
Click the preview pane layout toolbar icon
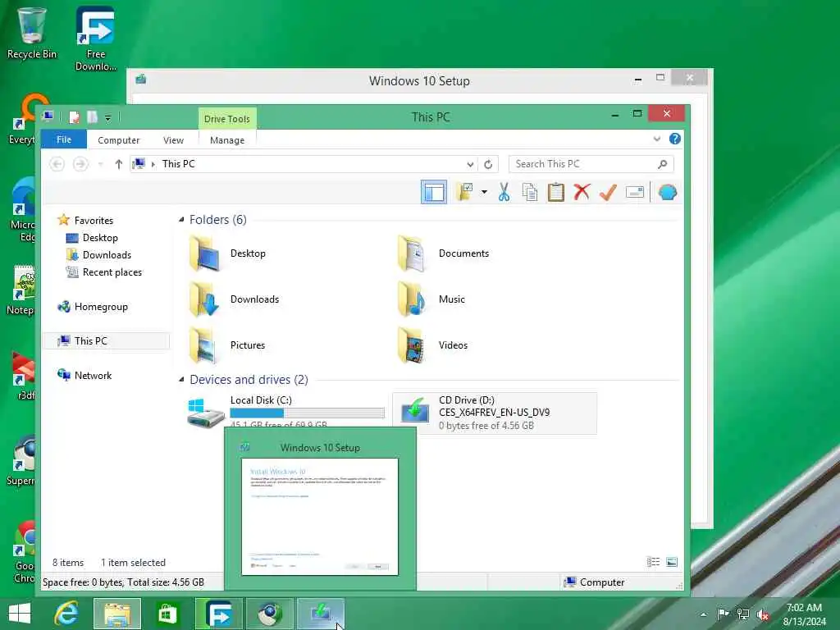click(x=433, y=192)
